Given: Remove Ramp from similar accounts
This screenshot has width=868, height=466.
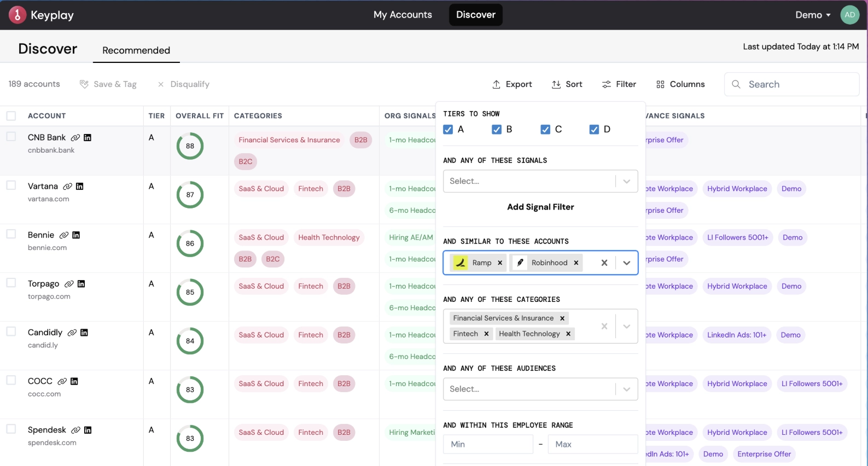Looking at the screenshot, I should (500, 263).
